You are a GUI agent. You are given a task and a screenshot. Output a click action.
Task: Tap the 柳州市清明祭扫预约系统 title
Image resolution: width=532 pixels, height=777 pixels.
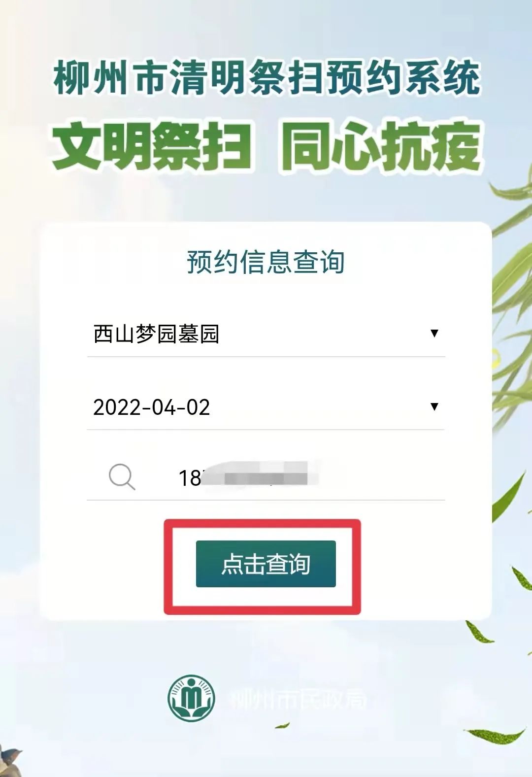[x=266, y=77]
